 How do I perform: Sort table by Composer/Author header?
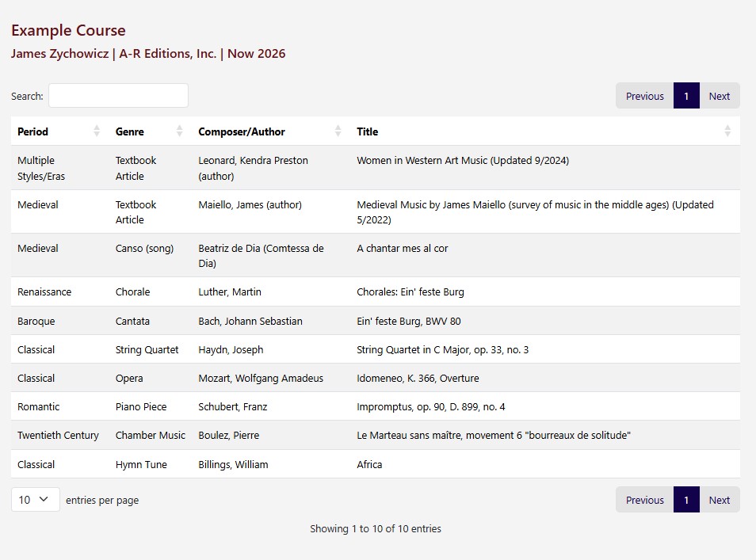[242, 131]
